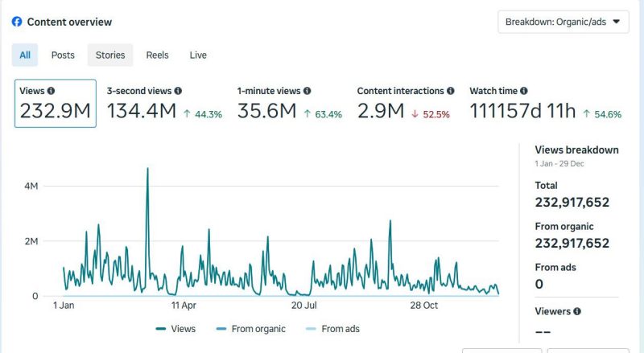This screenshot has height=353, width=644.
Task: Select the 1-minute views metric
Action: pyautogui.click(x=289, y=104)
